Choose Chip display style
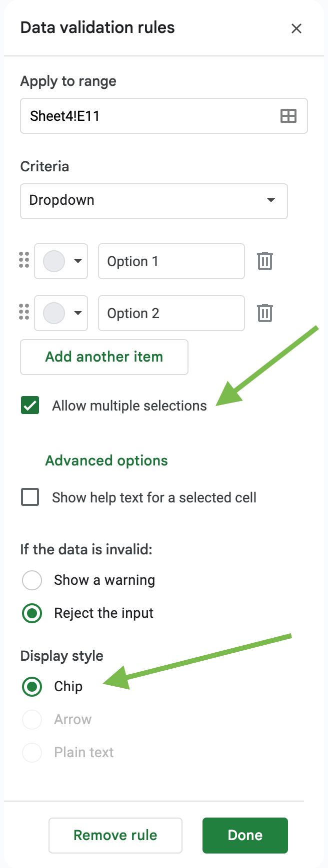 (x=32, y=686)
